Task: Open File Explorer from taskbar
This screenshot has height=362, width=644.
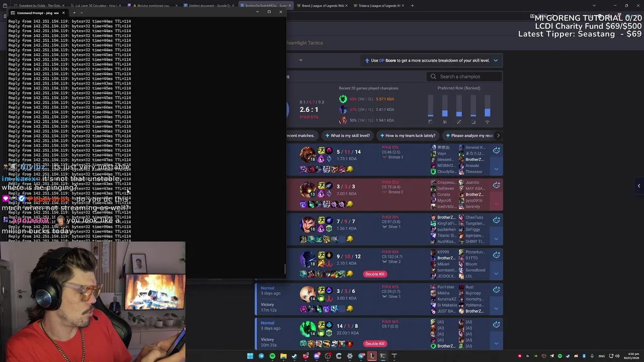Action: [283, 356]
